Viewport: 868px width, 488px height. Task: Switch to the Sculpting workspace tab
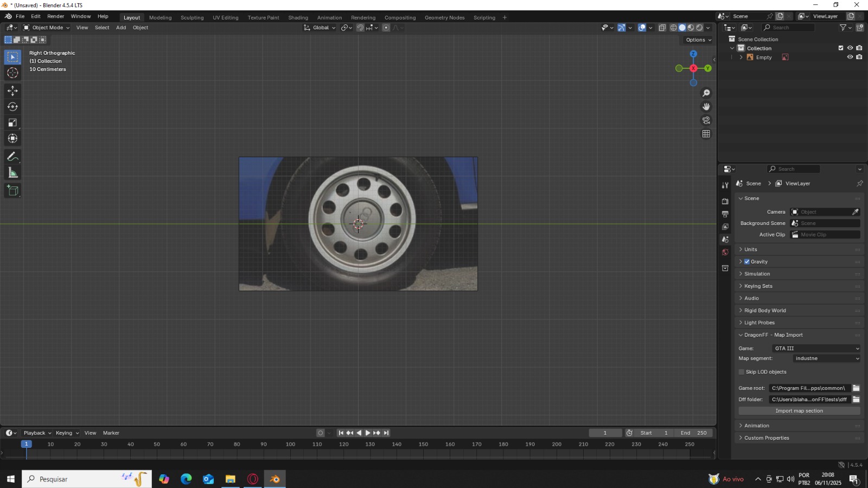[x=192, y=17]
